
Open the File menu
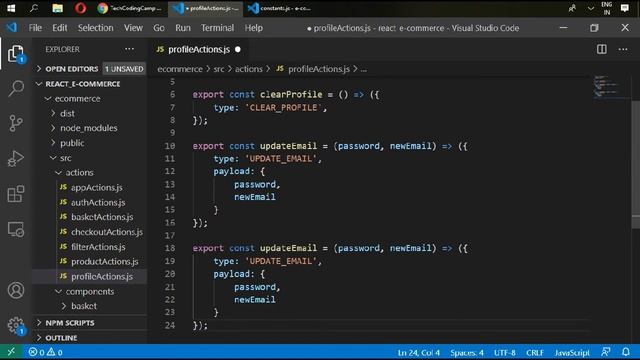tap(35, 28)
